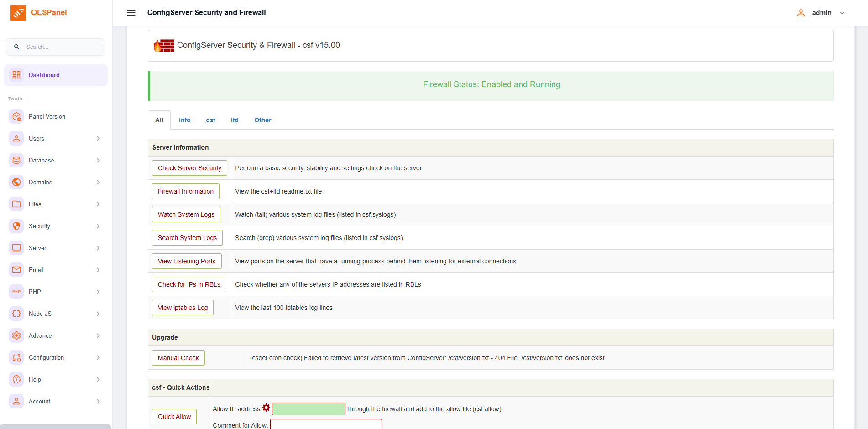The width and height of the screenshot is (868, 429).
Task: Click the OLSPanel logo icon
Action: pos(18,13)
